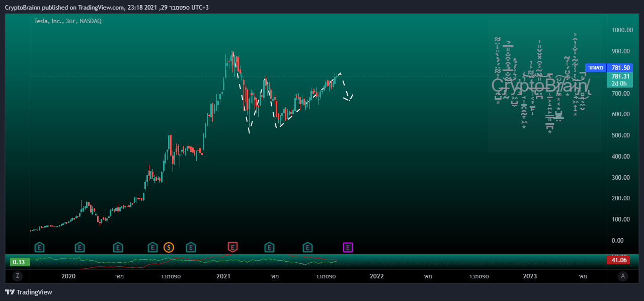
Task: Click the red 41.06 indicator value
Action: (x=618, y=260)
